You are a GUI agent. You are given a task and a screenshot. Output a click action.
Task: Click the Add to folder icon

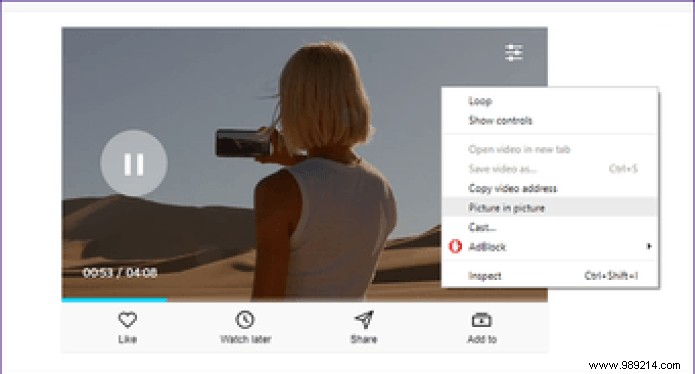pos(482,319)
